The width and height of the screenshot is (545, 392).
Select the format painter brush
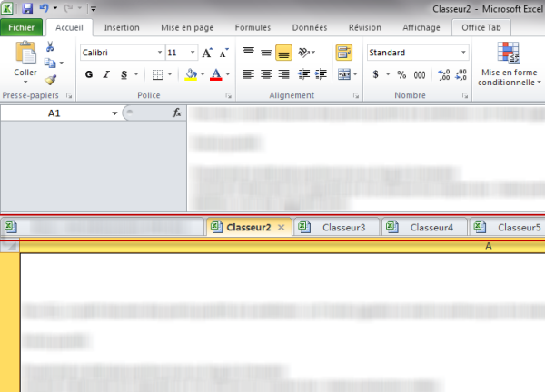click(50, 80)
